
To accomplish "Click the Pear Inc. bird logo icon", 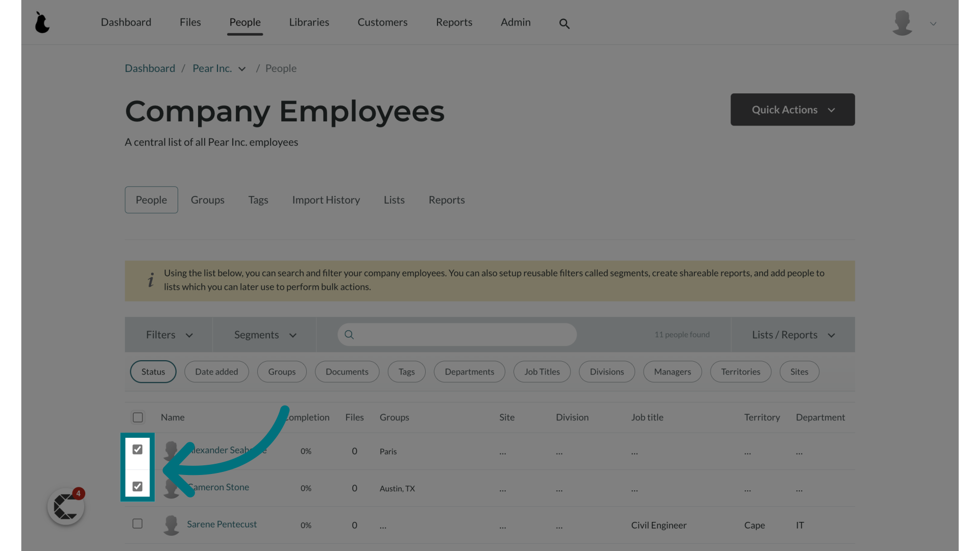I will [42, 22].
